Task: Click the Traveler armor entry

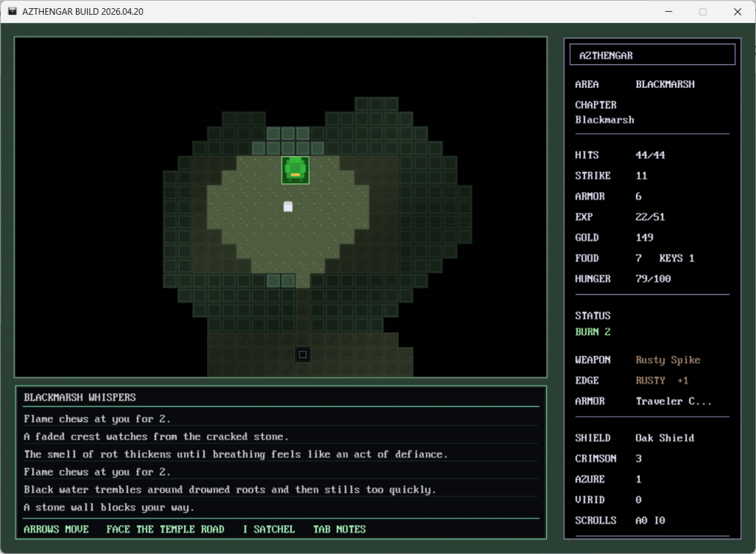Action: (672, 401)
